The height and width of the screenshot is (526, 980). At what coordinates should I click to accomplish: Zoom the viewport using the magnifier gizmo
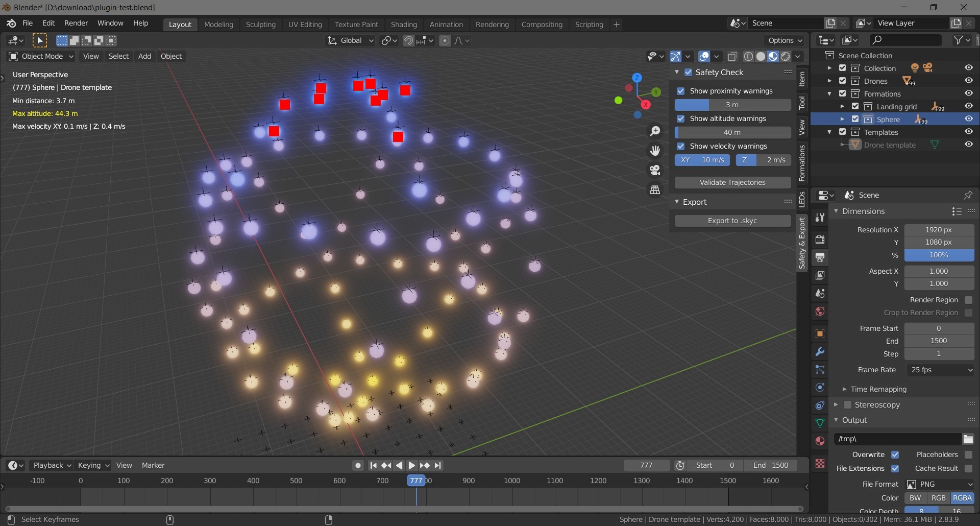(655, 131)
